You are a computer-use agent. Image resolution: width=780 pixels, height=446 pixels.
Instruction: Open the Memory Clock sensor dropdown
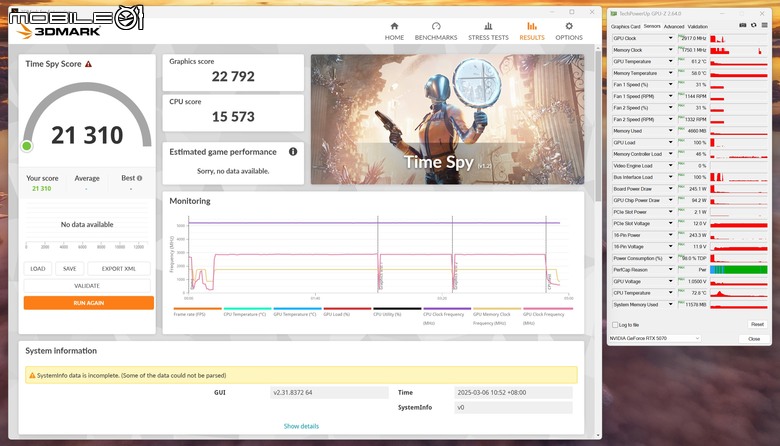click(x=670, y=50)
